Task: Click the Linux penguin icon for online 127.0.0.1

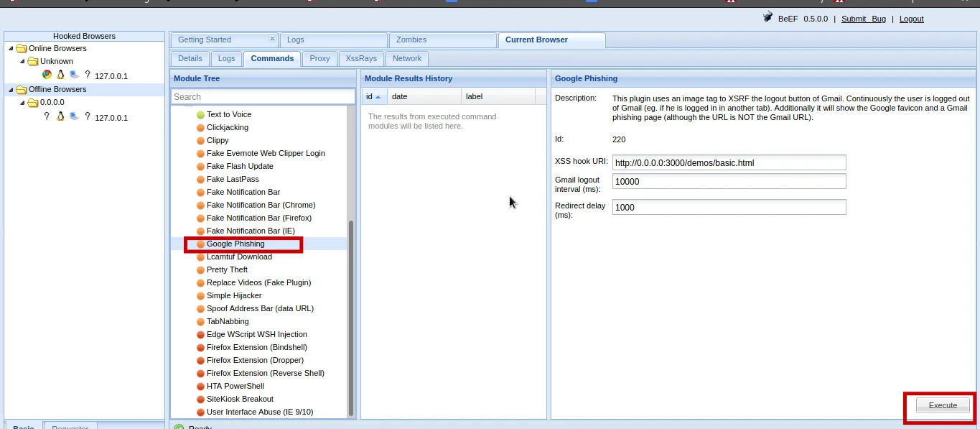Action: (x=60, y=75)
